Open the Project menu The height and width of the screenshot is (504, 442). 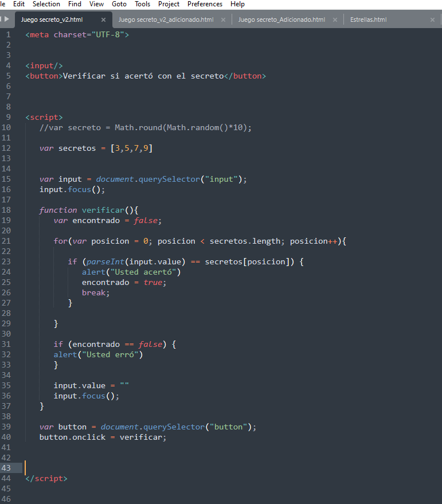pos(169,4)
